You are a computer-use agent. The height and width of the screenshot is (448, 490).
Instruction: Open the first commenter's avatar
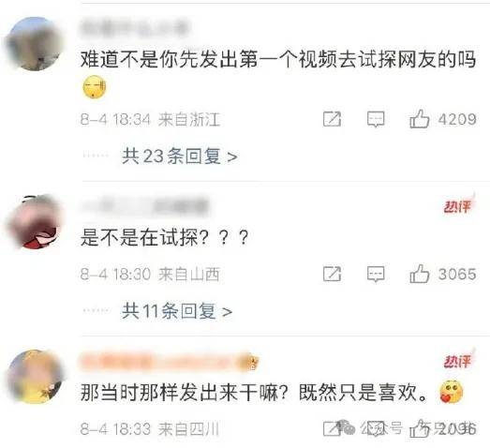click(x=34, y=44)
